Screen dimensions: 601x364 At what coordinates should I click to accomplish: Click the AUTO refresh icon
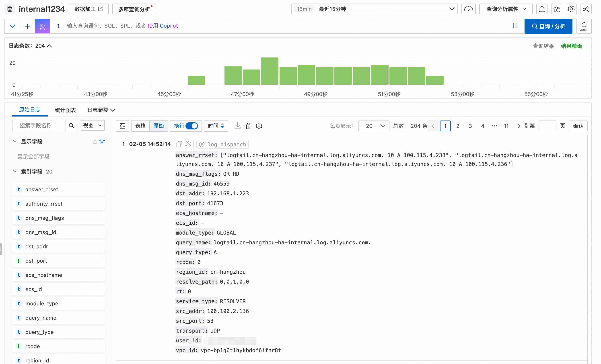point(584,26)
